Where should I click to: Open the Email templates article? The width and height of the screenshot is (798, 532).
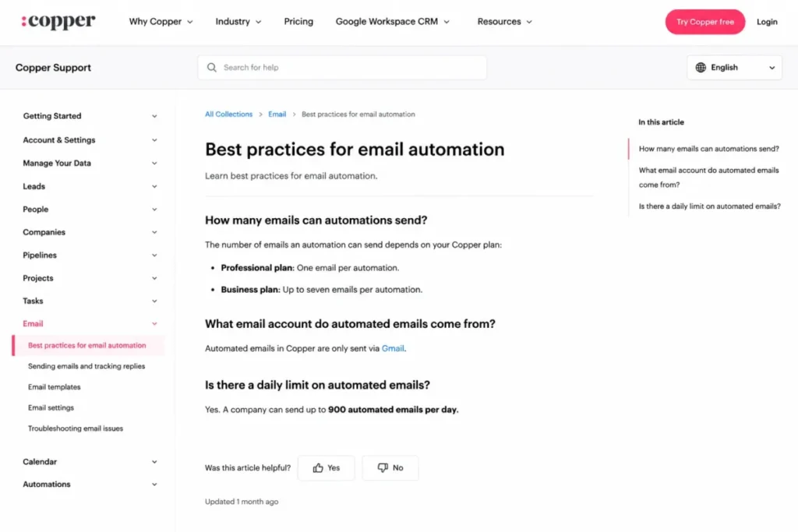coord(55,387)
